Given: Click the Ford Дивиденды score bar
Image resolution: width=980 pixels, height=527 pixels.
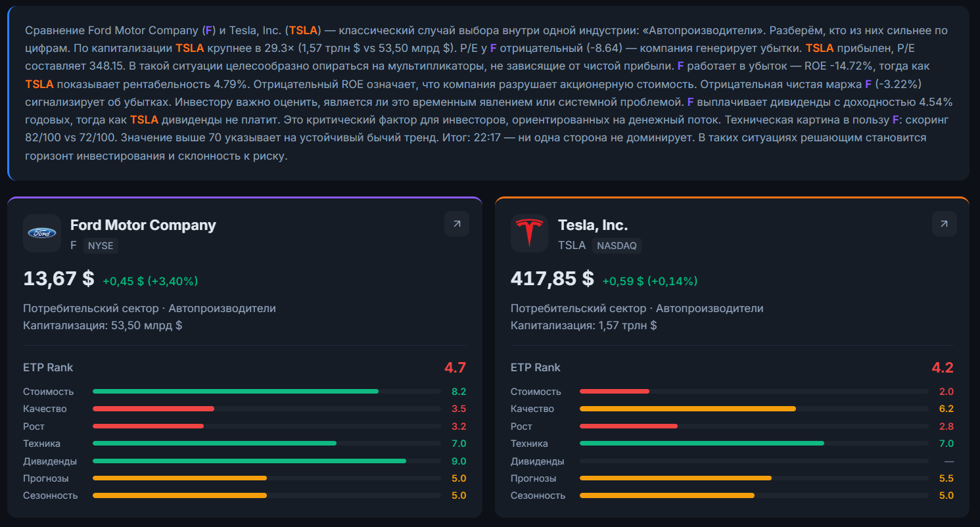Looking at the screenshot, I should (x=250, y=461).
